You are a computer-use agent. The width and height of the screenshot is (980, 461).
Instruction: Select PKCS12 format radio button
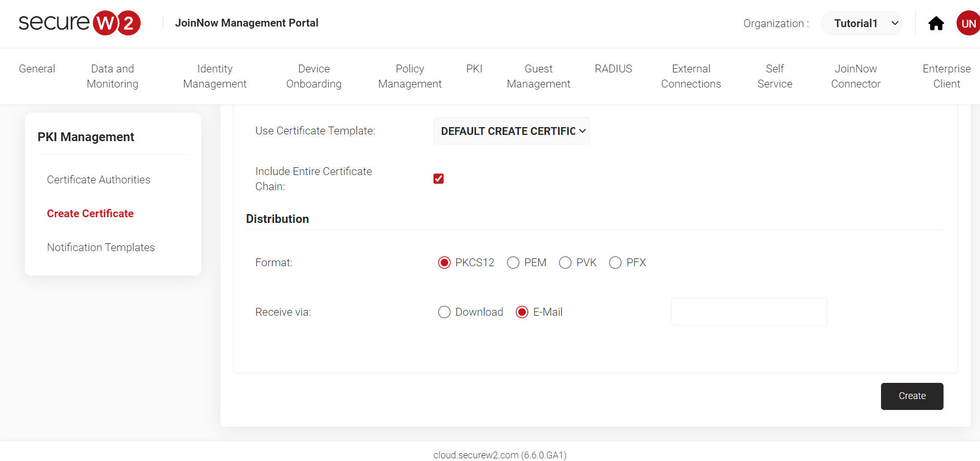444,263
